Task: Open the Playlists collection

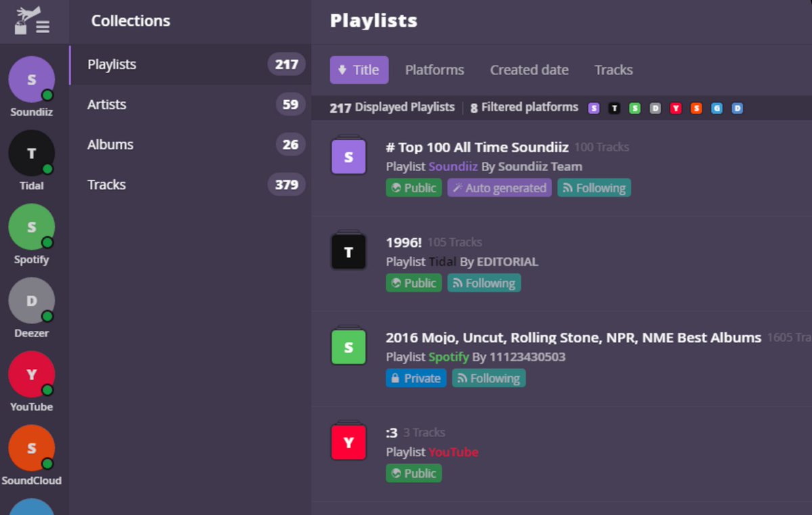Action: coord(190,65)
